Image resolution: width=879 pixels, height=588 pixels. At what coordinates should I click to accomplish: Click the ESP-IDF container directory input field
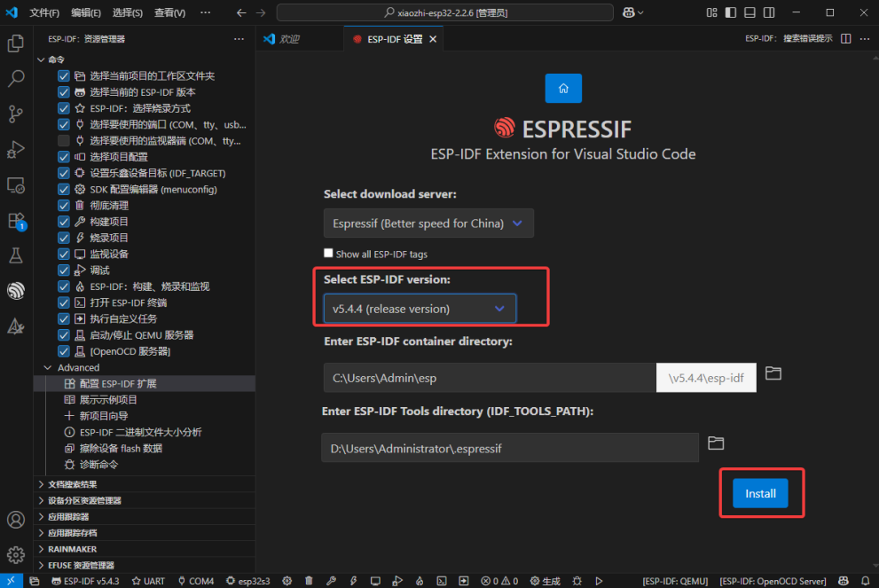click(x=490, y=378)
